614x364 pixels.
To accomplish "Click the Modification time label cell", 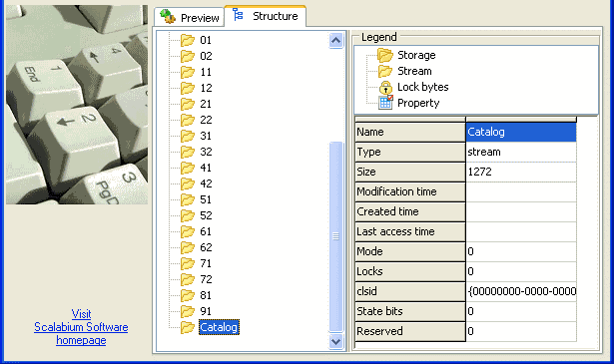I will [410, 191].
